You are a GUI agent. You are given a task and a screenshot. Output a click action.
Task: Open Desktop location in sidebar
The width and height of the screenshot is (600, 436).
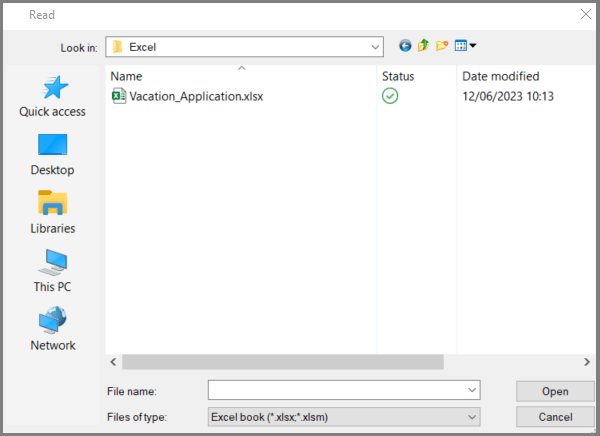point(52,154)
